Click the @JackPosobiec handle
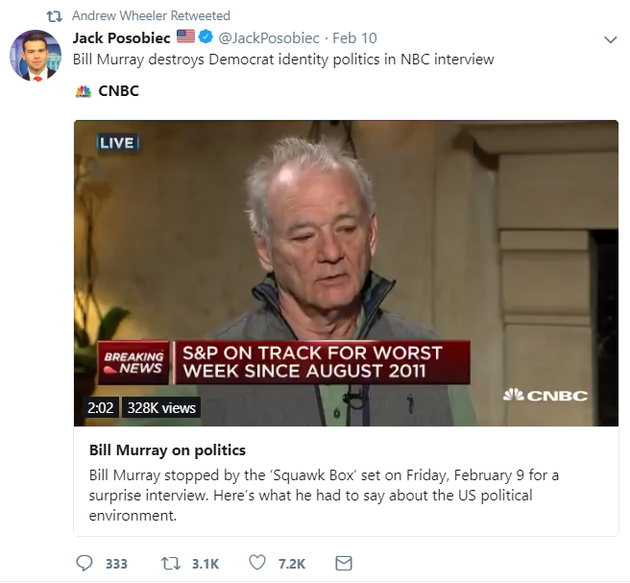Screen dimensions: 630x583 (269, 38)
